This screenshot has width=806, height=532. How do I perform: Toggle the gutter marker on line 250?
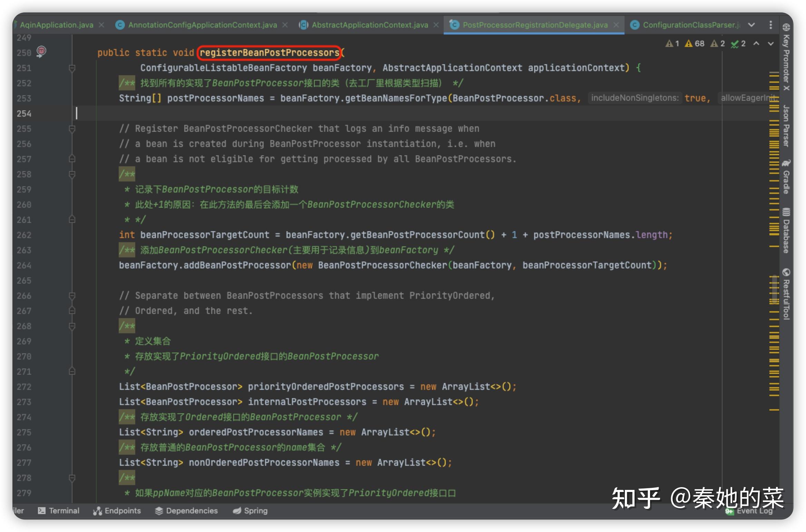41,52
